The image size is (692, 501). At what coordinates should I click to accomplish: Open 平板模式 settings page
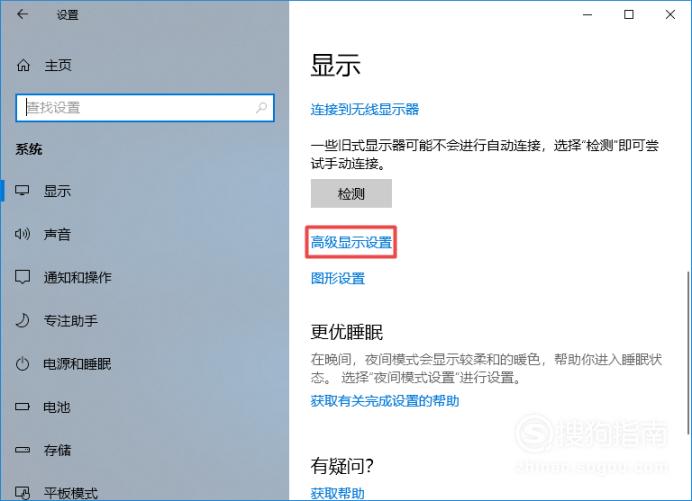click(71, 493)
